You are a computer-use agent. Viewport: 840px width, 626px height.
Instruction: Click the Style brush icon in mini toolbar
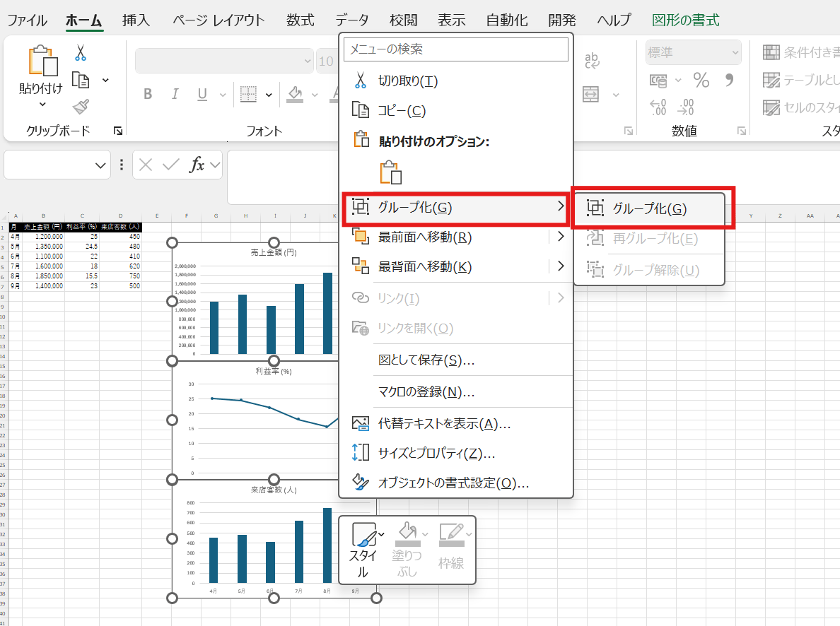pyautogui.click(x=364, y=535)
